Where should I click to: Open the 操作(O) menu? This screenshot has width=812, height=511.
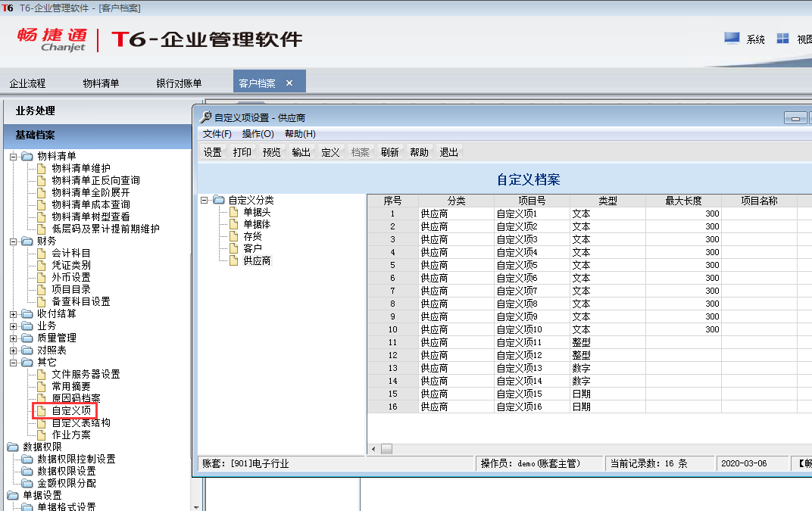pos(258,134)
